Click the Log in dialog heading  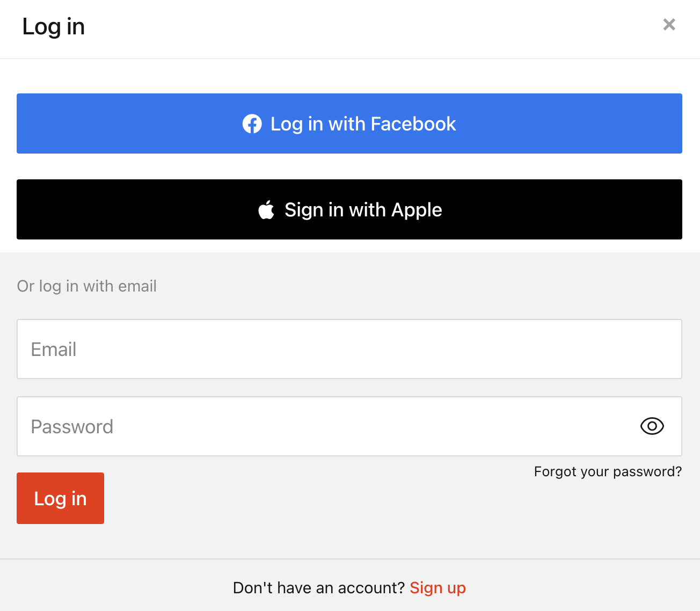click(53, 27)
